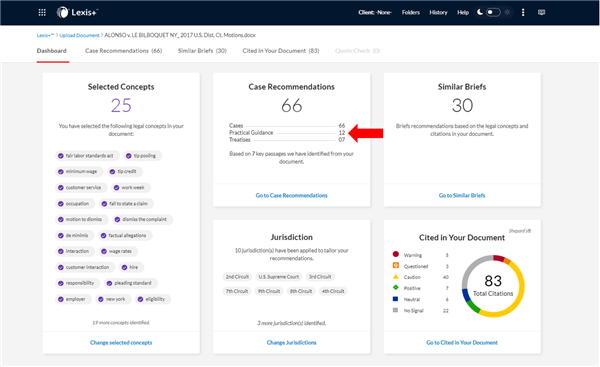
Task: Click the feedback chat icon in header
Action: click(541, 13)
